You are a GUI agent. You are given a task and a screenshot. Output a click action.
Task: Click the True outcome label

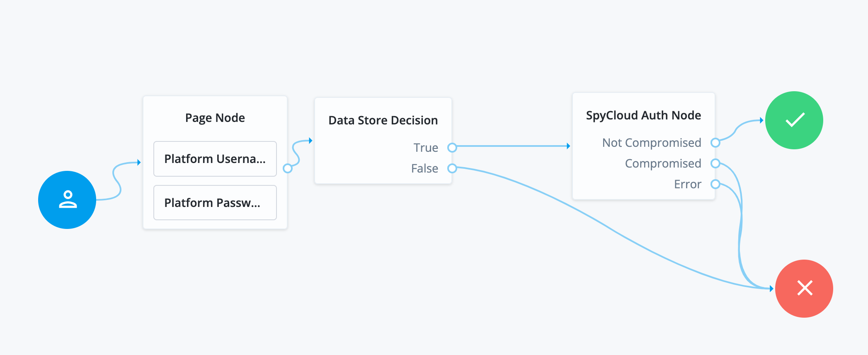click(x=426, y=148)
